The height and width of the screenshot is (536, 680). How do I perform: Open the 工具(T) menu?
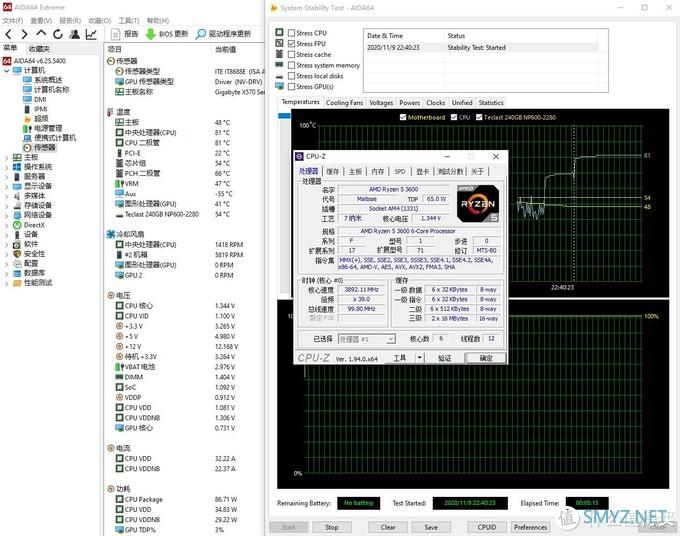(x=129, y=20)
